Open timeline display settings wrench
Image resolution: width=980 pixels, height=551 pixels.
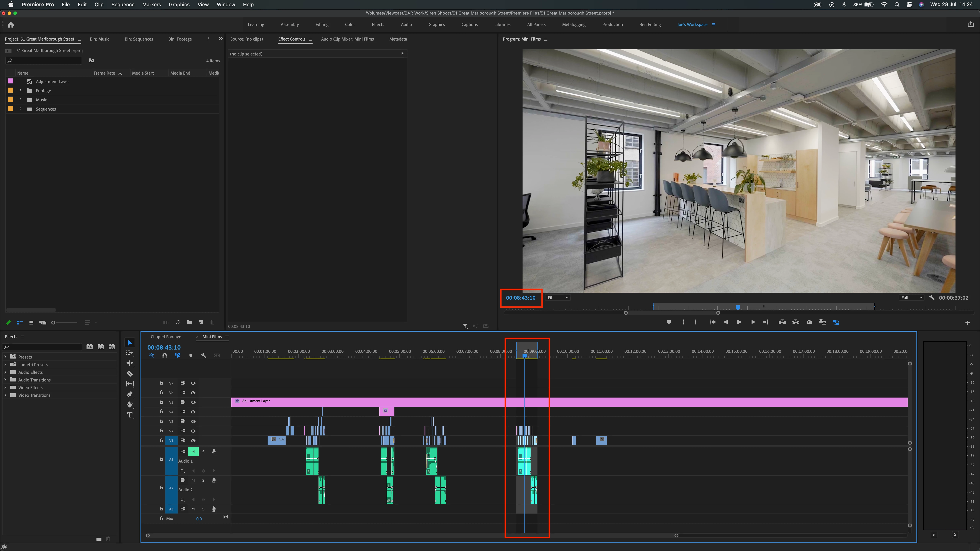(x=203, y=355)
